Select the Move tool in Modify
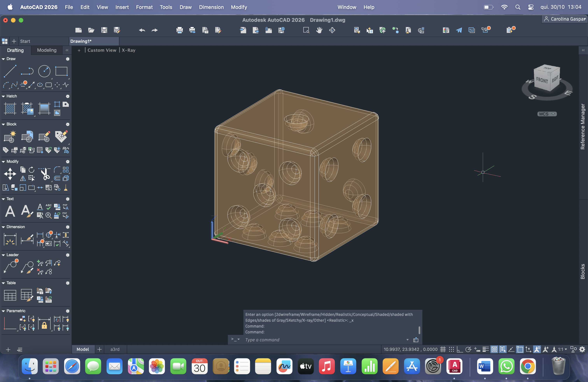588x382 pixels. [10, 174]
